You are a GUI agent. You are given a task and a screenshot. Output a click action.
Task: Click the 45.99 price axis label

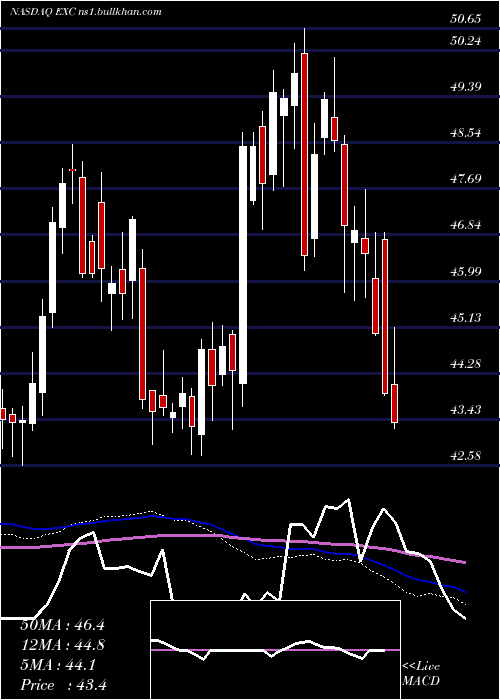(466, 271)
